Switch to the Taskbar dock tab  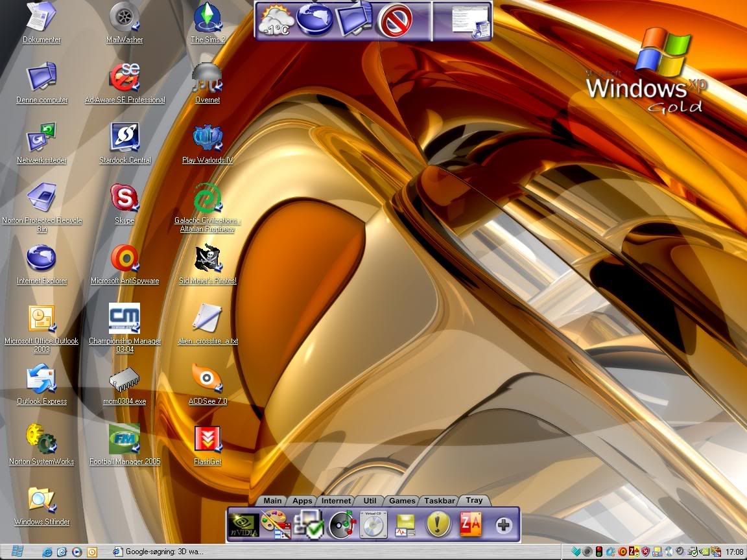439,500
